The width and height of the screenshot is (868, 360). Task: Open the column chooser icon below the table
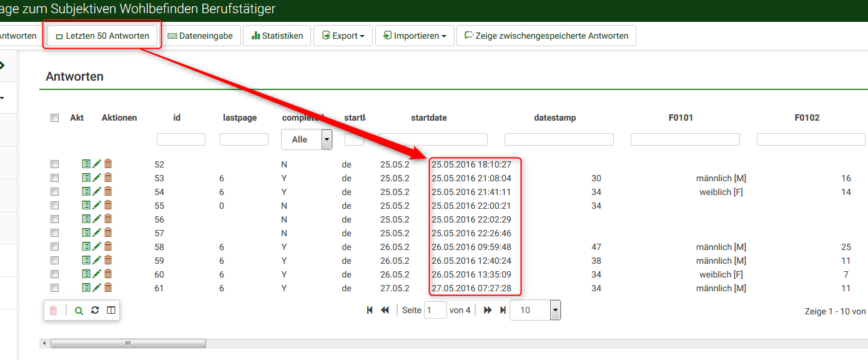[111, 311]
